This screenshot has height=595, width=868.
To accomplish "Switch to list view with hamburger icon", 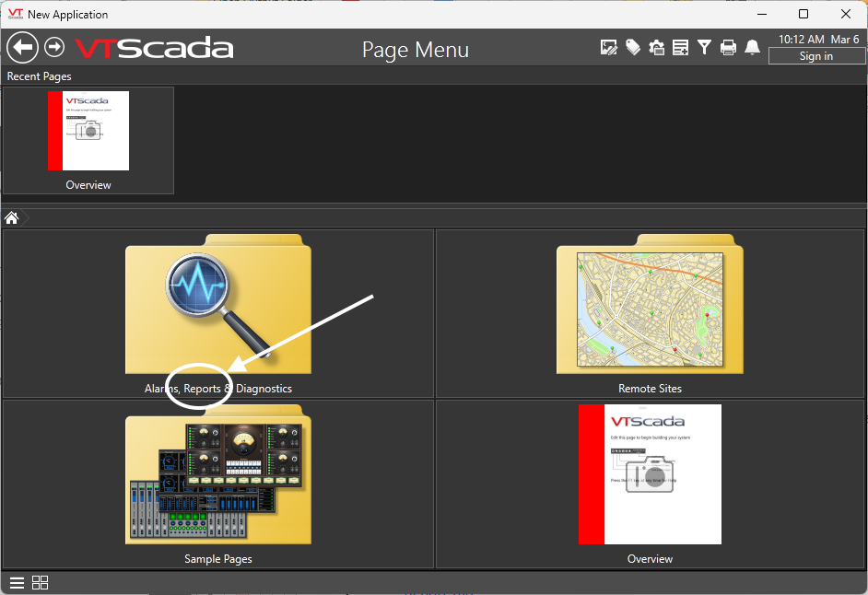I will (18, 583).
